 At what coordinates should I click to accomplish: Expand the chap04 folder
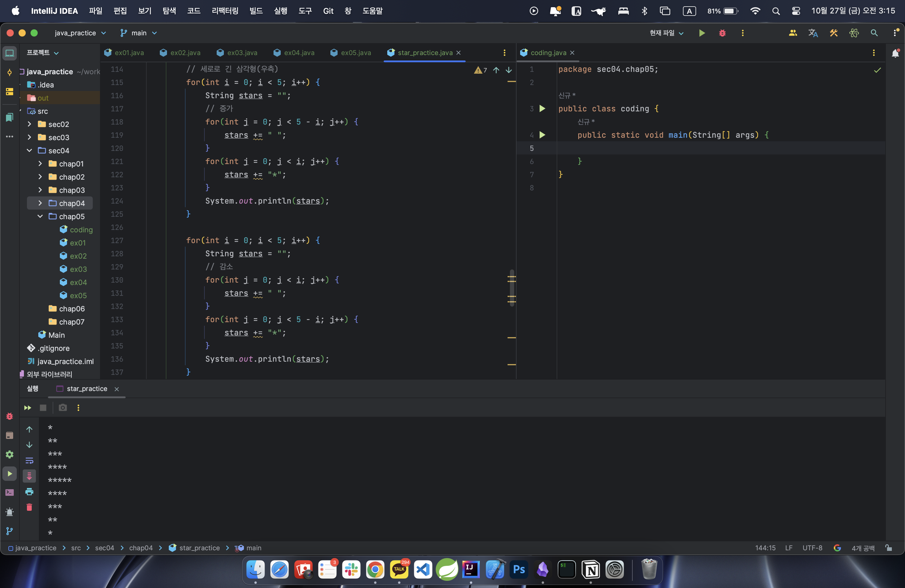point(40,203)
